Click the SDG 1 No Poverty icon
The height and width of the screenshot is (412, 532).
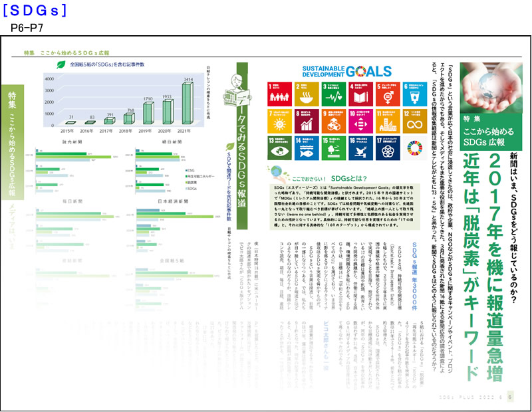(x=279, y=94)
